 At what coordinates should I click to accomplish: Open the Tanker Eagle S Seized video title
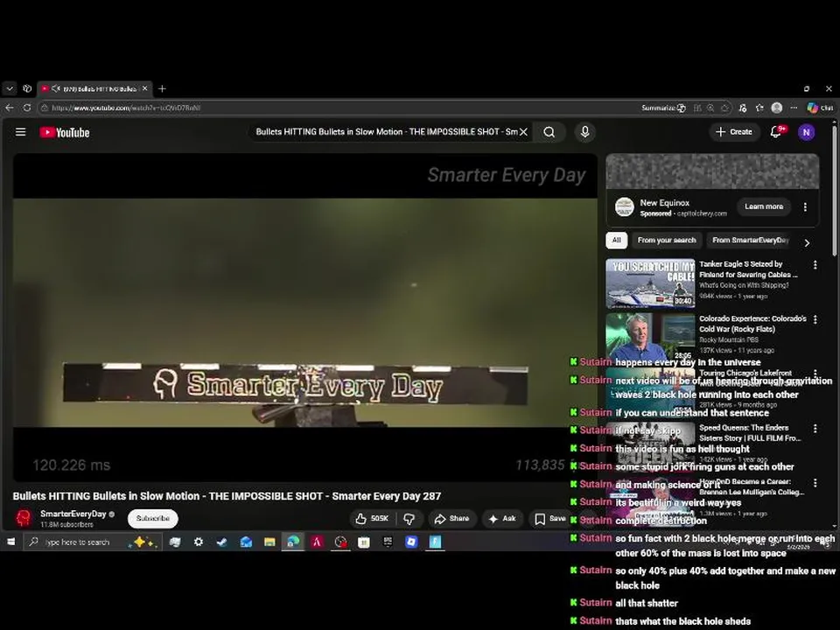[748, 269]
